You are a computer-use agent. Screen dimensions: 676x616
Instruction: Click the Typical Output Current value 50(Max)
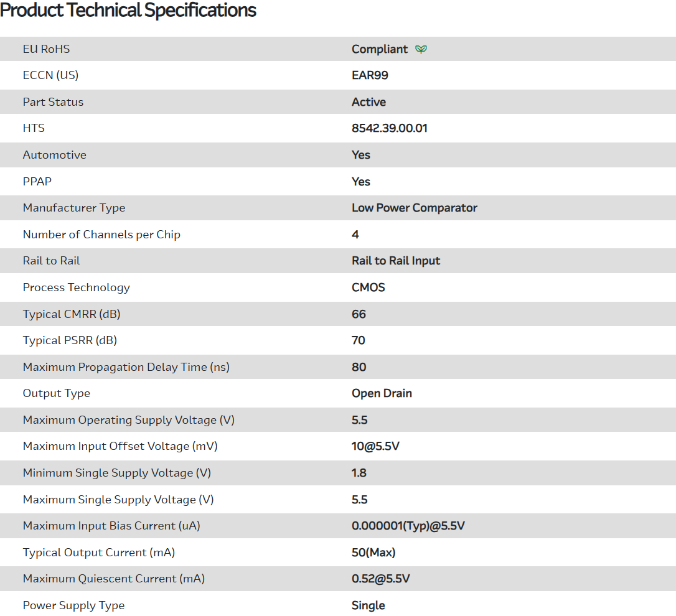click(x=373, y=553)
